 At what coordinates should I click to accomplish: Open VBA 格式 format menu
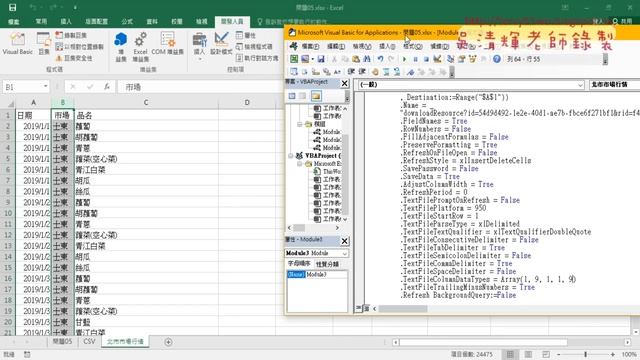coord(413,47)
